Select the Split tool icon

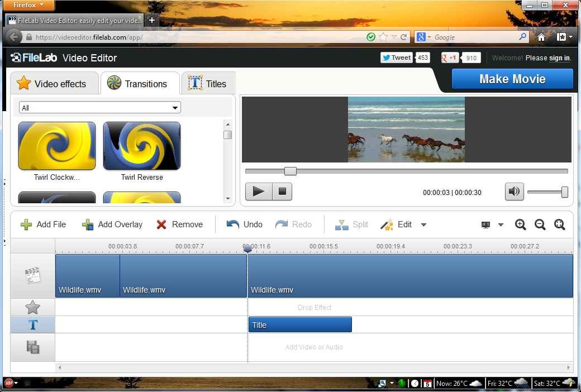point(342,224)
